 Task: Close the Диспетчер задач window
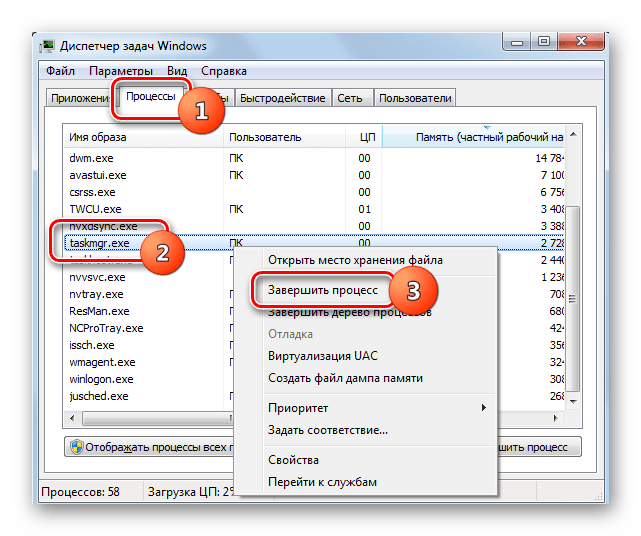[x=581, y=42]
